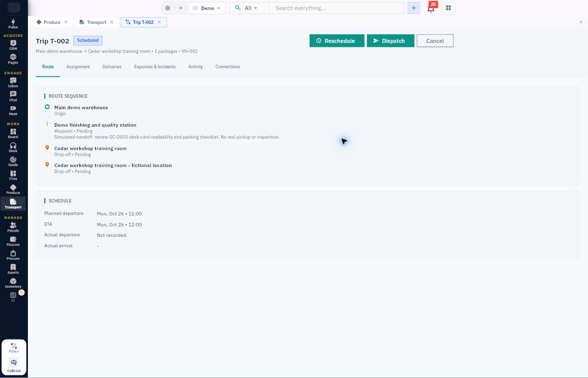This screenshot has width=588, height=378.
Task: Close all tabs with far-right X
Action: (581, 22)
